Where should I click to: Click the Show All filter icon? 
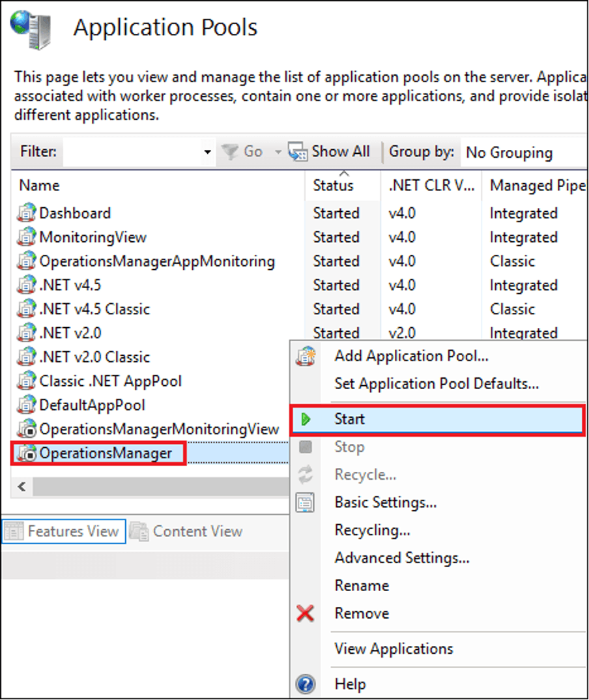coord(298,152)
